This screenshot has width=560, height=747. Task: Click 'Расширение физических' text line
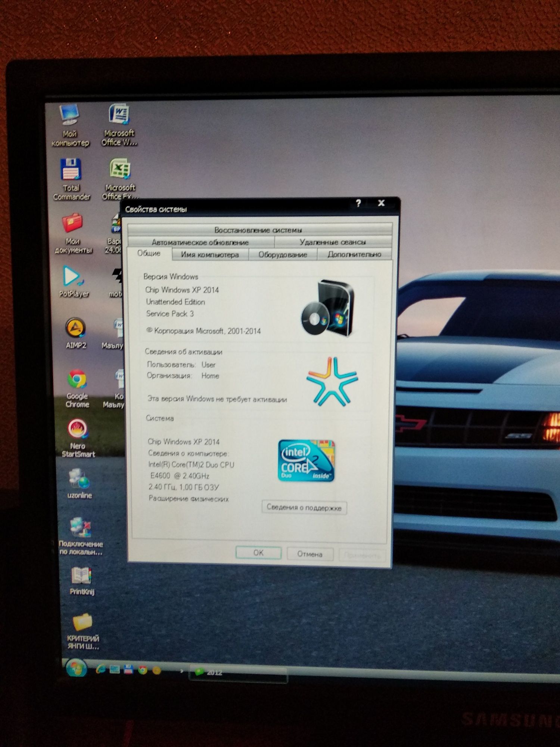tap(189, 499)
